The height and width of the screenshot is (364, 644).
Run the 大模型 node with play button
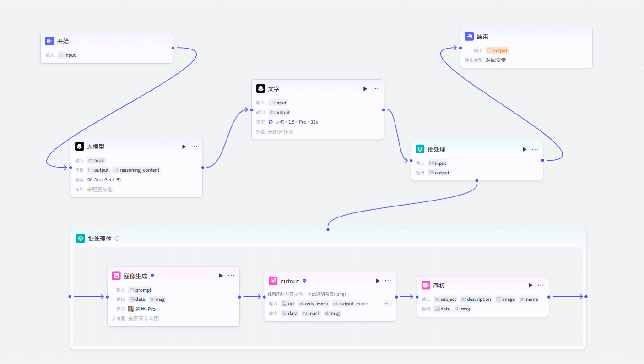[x=184, y=147]
